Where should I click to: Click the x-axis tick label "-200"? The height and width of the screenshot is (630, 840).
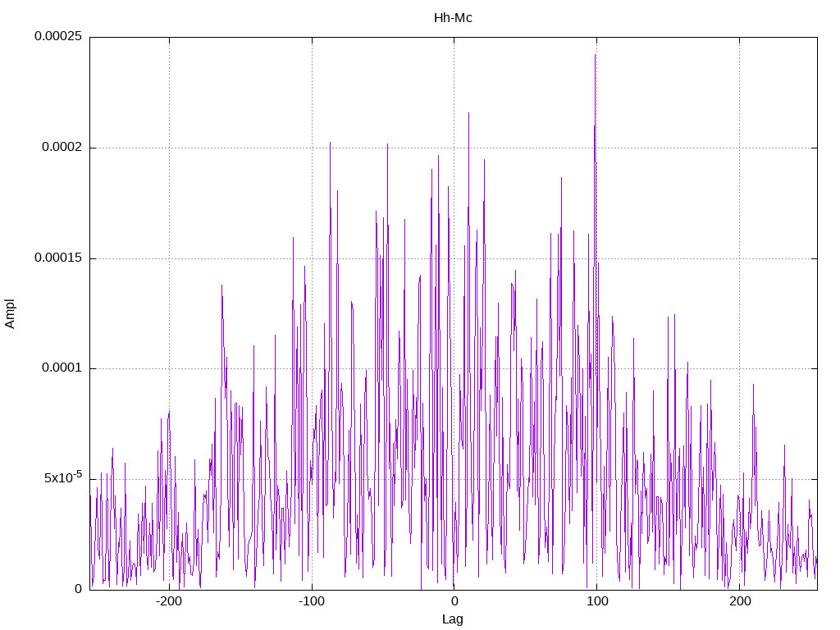(169, 601)
